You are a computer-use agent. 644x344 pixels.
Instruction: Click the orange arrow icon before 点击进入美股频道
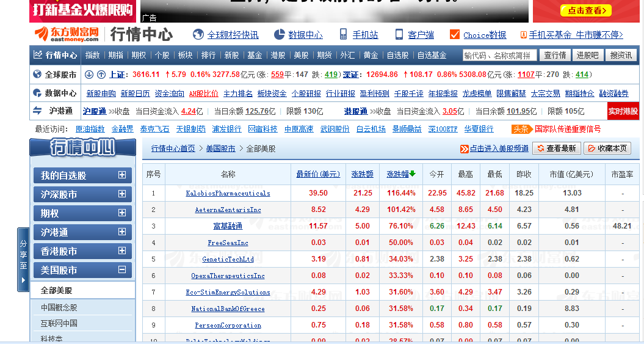[464, 148]
